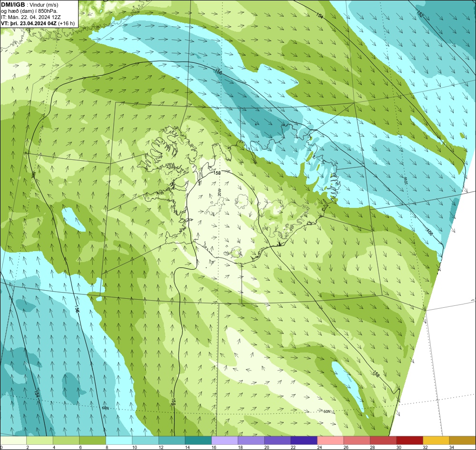Pick the 4–6 m/s green legend swatch
The image size is (476, 450).
point(66,440)
